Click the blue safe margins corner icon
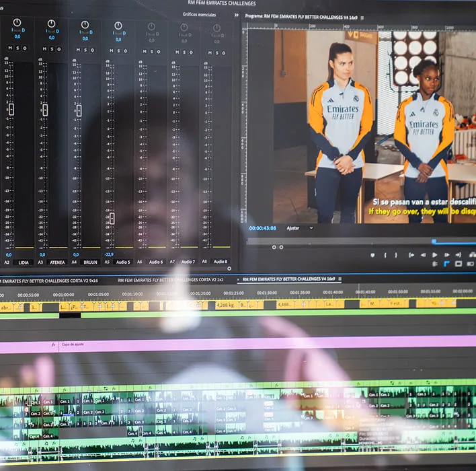476x471 pixels. (x=446, y=264)
